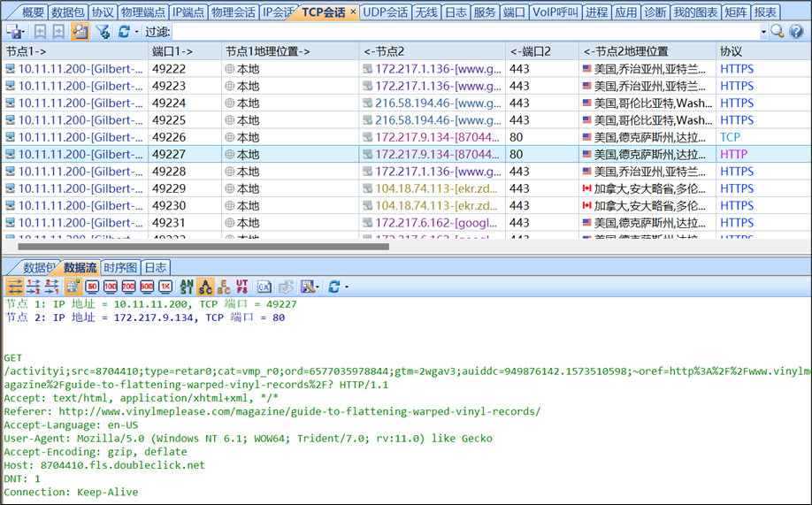Switch to the UDP会话 tab
Viewport: 812px width, 505px height.
click(386, 12)
